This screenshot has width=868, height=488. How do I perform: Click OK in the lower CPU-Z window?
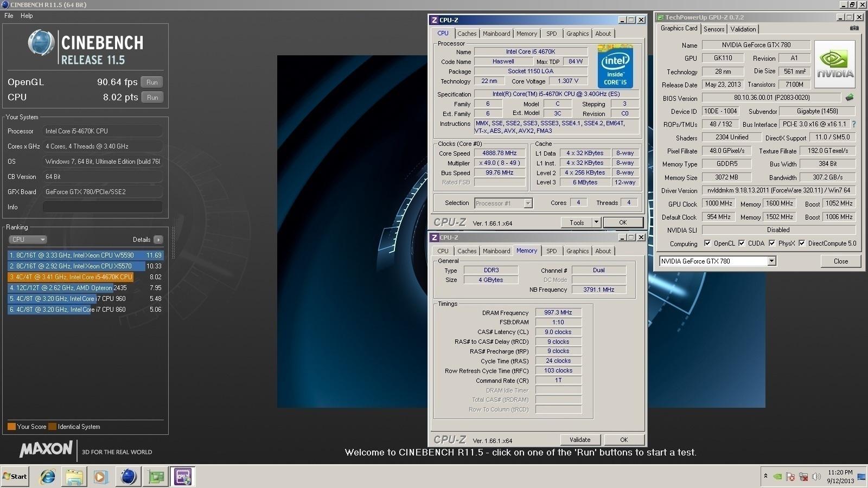click(x=623, y=440)
